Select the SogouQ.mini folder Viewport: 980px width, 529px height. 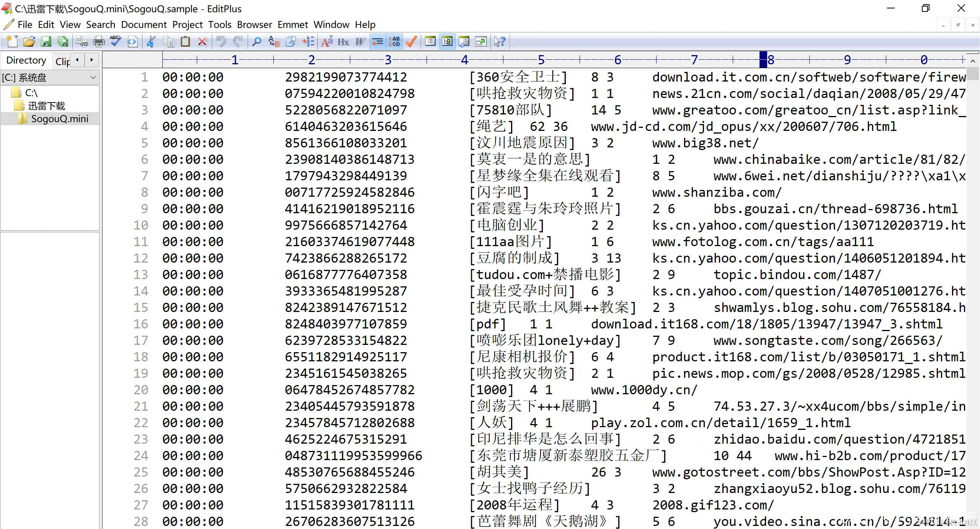coord(59,119)
